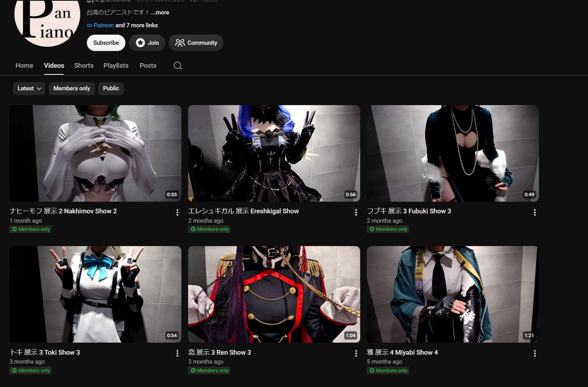The width and height of the screenshot is (588, 387).
Task: Click the 1:21 duration badge
Action: [x=529, y=336]
